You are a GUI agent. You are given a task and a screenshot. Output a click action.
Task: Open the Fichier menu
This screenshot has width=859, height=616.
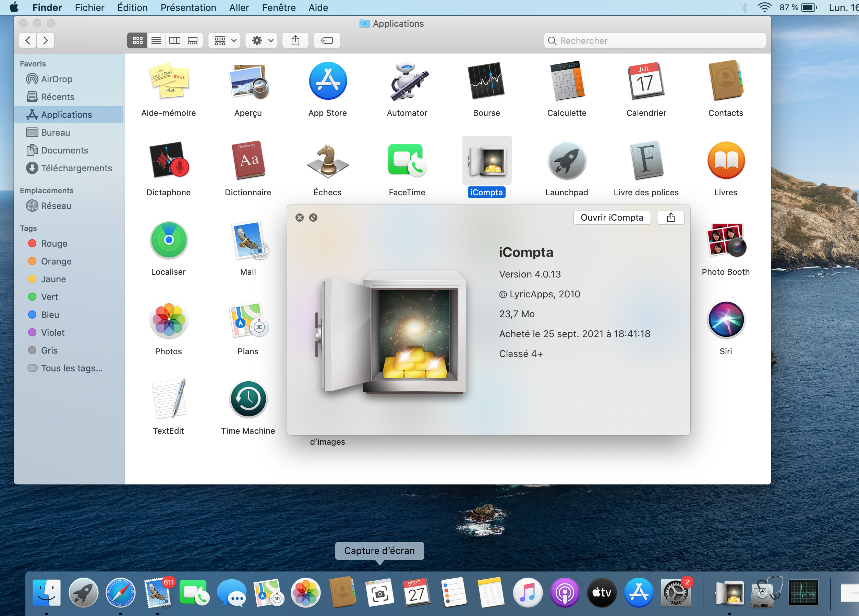89,8
